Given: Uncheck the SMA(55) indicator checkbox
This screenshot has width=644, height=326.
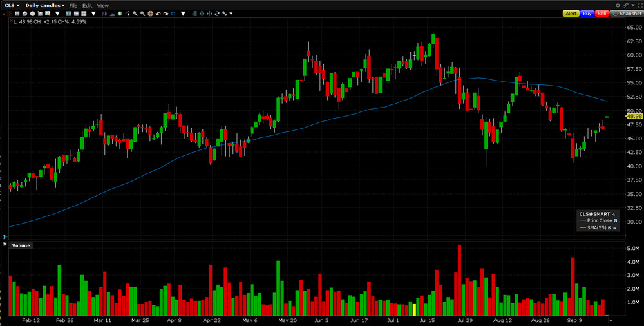Looking at the screenshot, I should pos(609,227).
